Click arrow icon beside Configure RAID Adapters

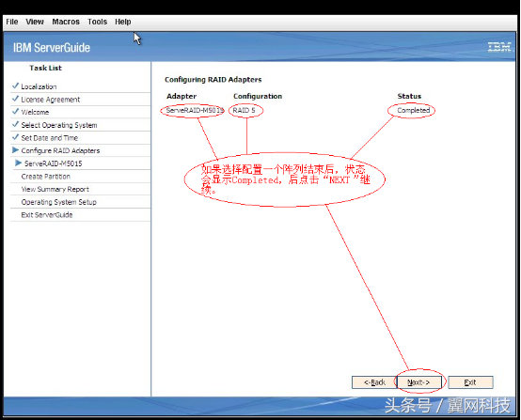15,150
